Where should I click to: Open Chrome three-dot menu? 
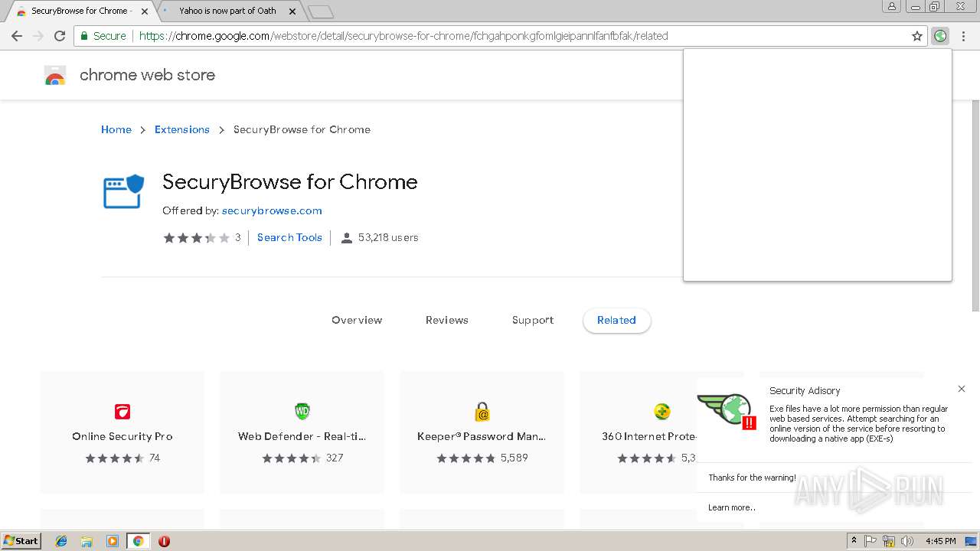tap(964, 36)
